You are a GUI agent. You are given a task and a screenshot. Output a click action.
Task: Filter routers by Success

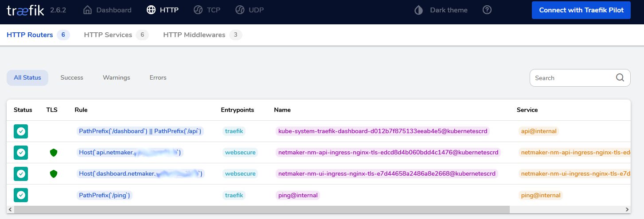72,77
